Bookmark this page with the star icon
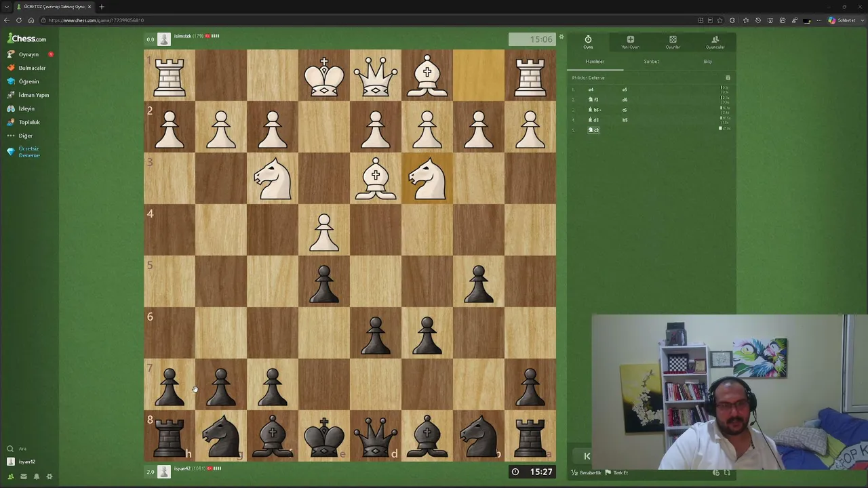Screen dimensions: 868x488 pos(720,20)
